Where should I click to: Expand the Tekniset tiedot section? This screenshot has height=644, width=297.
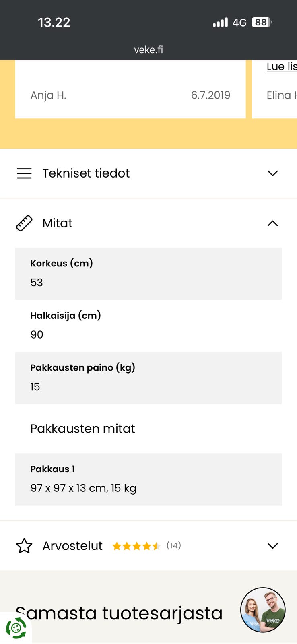coord(273,173)
